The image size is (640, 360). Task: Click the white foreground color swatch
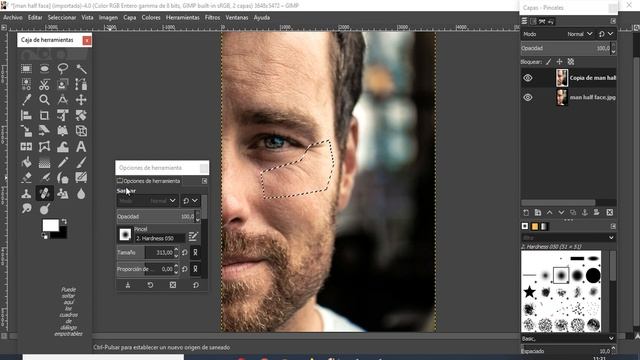pyautogui.click(x=51, y=225)
